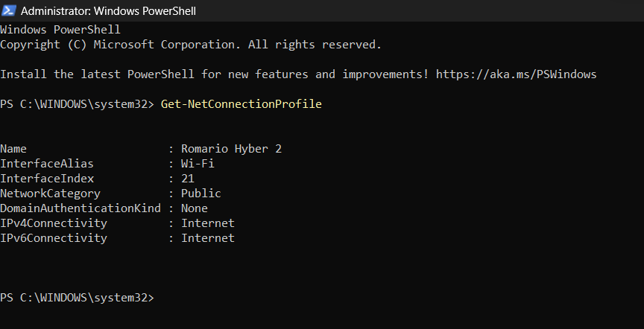Click the None domain authentication value
This screenshot has height=329, width=644.
pyautogui.click(x=194, y=208)
